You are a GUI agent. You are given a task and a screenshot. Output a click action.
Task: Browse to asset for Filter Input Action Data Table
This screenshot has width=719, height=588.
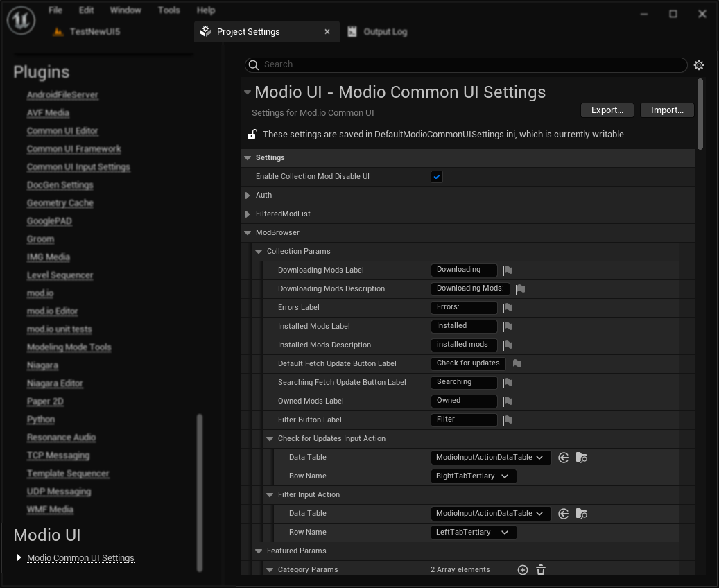(x=582, y=514)
